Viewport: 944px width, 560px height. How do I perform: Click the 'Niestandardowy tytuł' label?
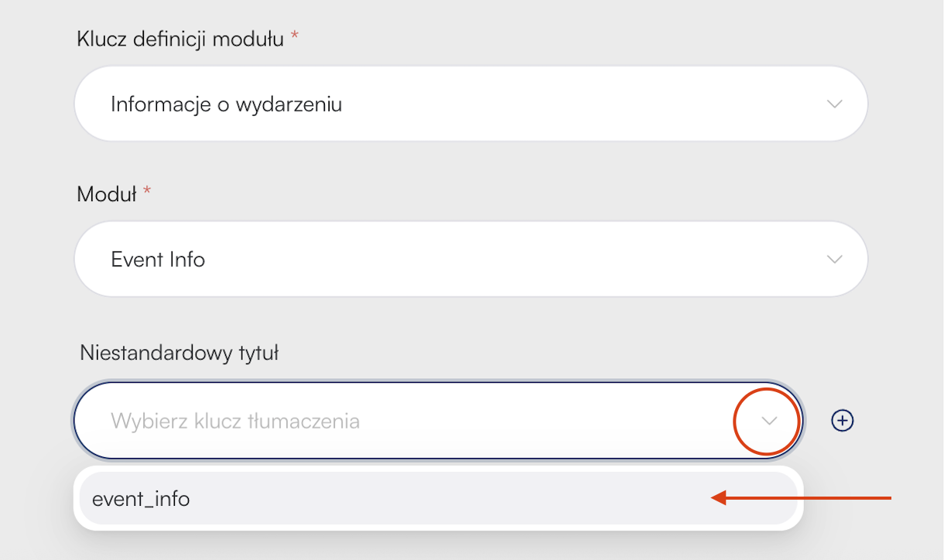tap(179, 353)
